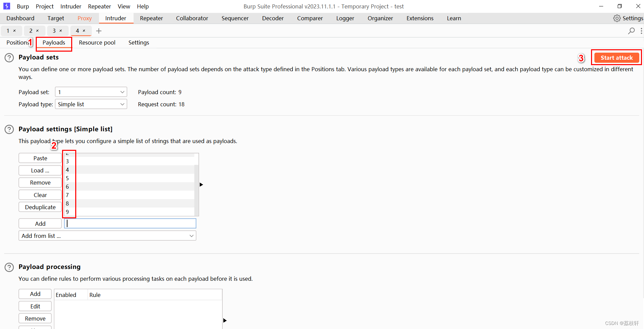Switch to the main Repeater tab
Viewport: 644px width, 329px height.
click(x=151, y=18)
